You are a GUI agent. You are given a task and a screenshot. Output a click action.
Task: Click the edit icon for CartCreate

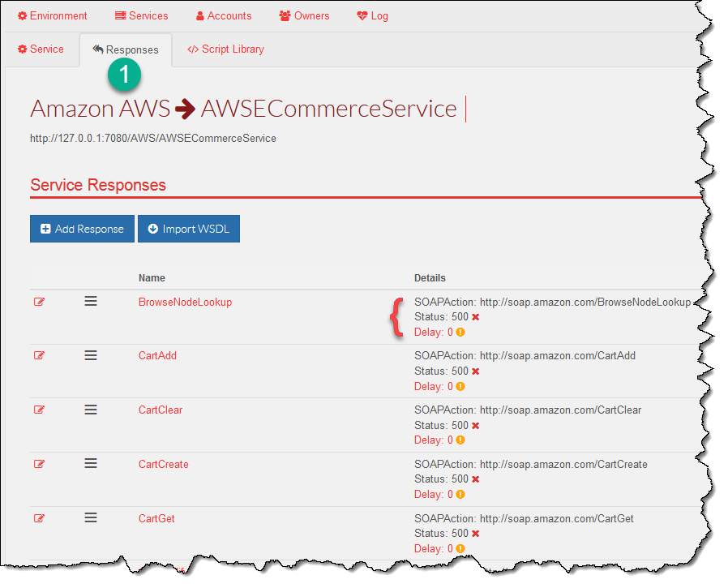click(x=39, y=464)
